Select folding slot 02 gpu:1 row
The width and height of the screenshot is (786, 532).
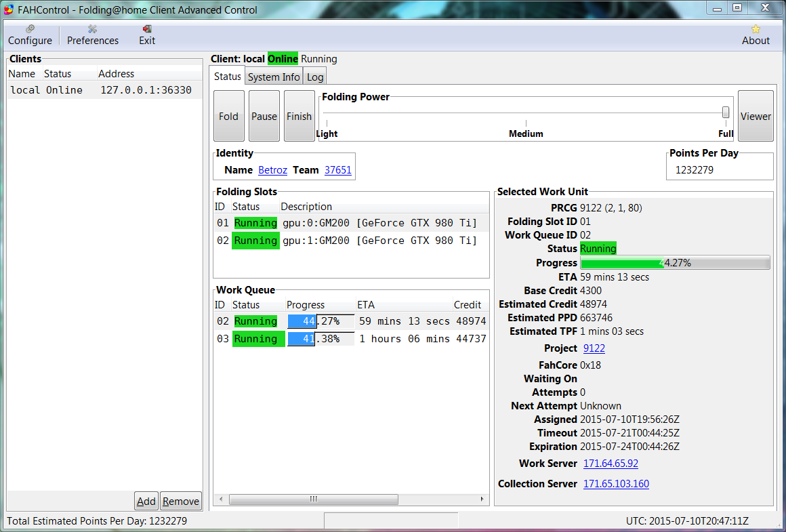352,240
